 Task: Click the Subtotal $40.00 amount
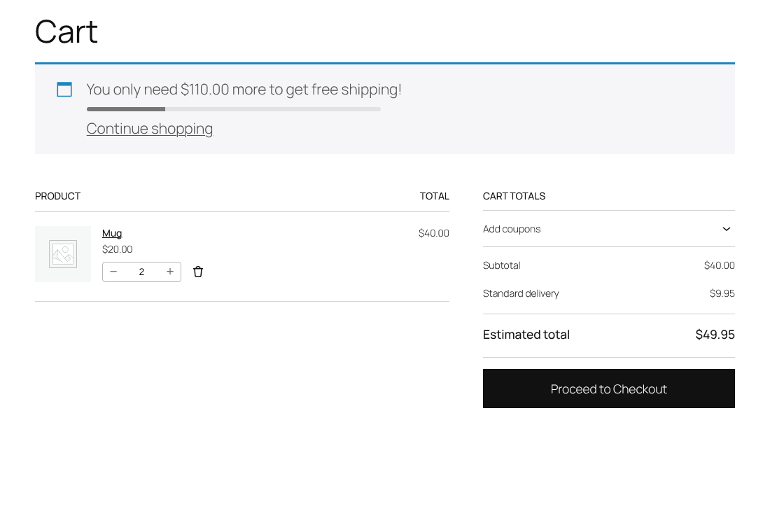719,266
